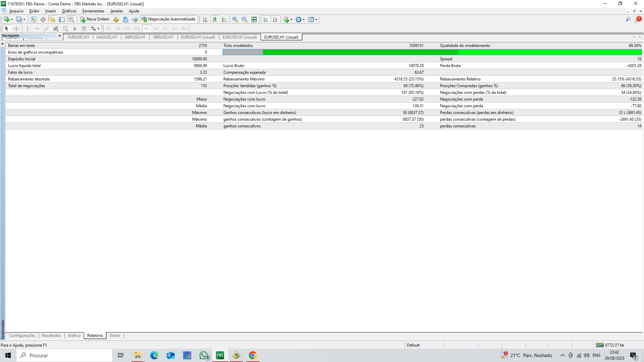Viewport: 644px width, 362px height.
Task: Switch to M15 timeframe
Action: tap(127, 28)
